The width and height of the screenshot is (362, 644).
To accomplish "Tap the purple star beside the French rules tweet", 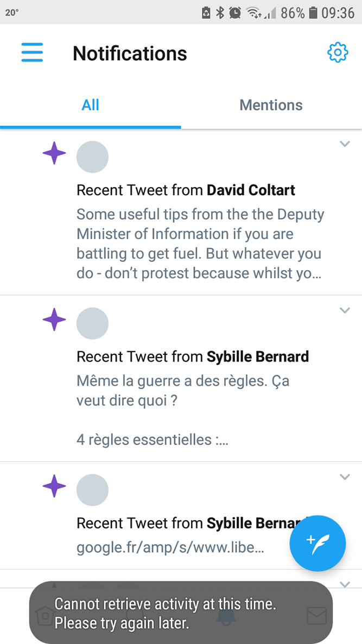I will click(x=54, y=320).
